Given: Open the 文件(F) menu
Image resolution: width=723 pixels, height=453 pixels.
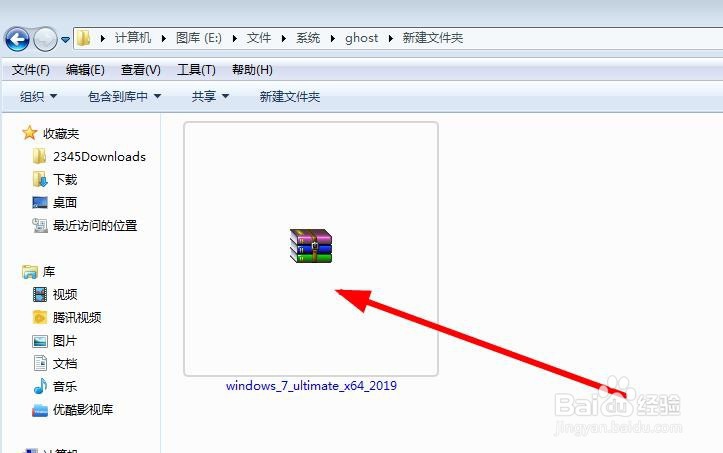Looking at the screenshot, I should (x=30, y=70).
